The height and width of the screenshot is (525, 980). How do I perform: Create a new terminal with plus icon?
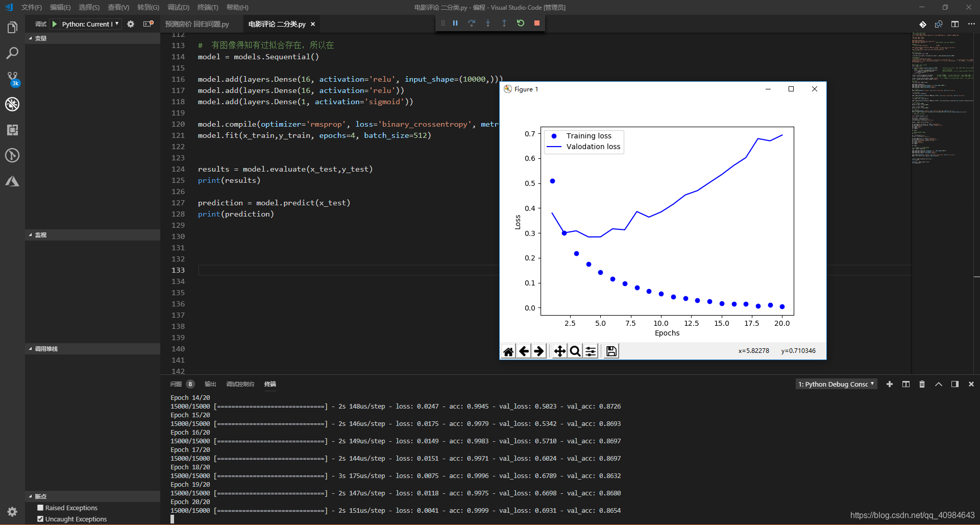tap(890, 384)
